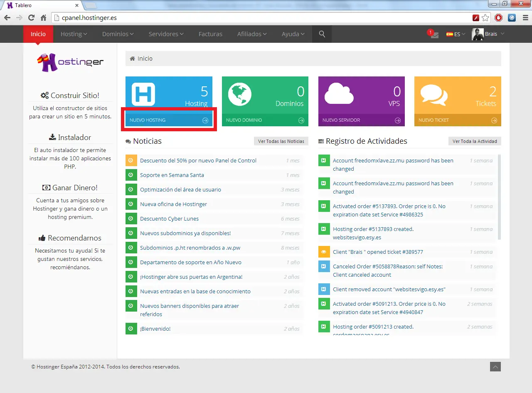The height and width of the screenshot is (393, 532).
Task: Open the search magnifier in the navbar
Action: (x=322, y=34)
